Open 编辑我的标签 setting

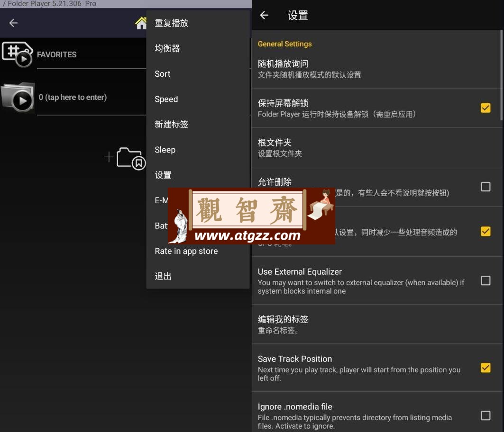(377, 324)
